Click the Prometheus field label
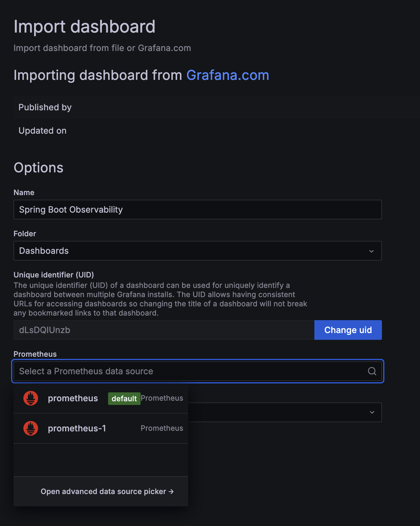 click(x=35, y=354)
